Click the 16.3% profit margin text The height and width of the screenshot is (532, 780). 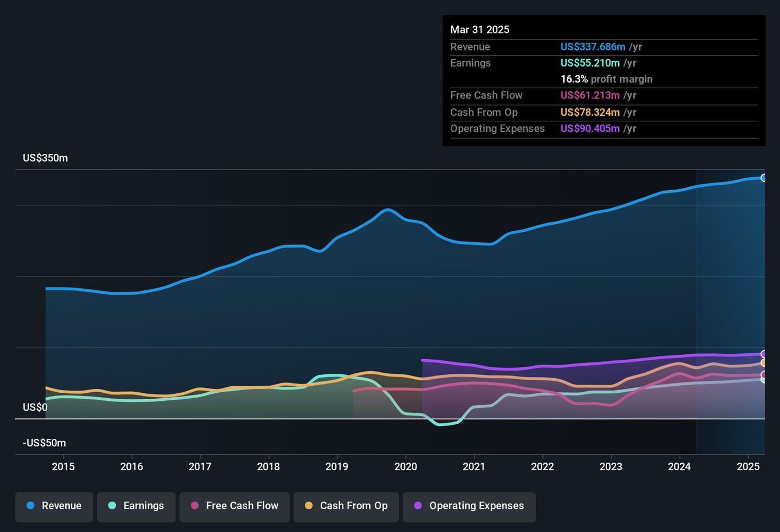[606, 80]
